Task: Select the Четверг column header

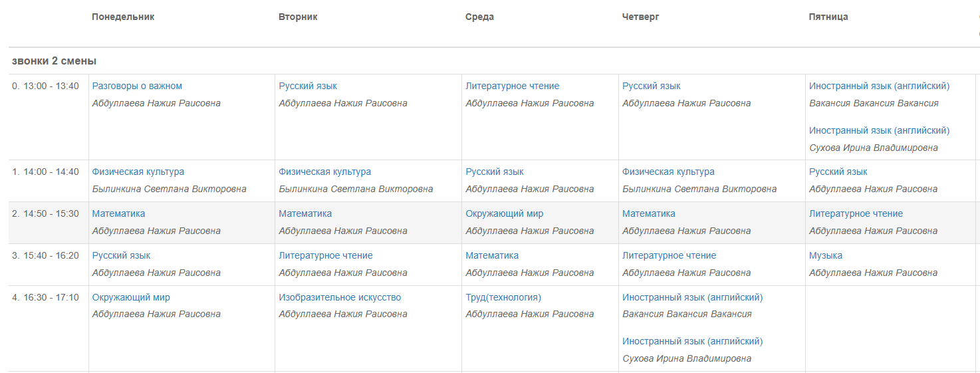Action: [641, 17]
